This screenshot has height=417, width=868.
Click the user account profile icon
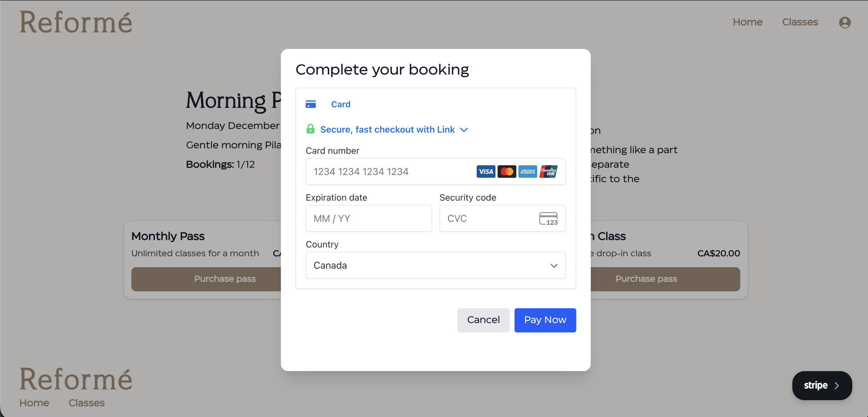[845, 22]
